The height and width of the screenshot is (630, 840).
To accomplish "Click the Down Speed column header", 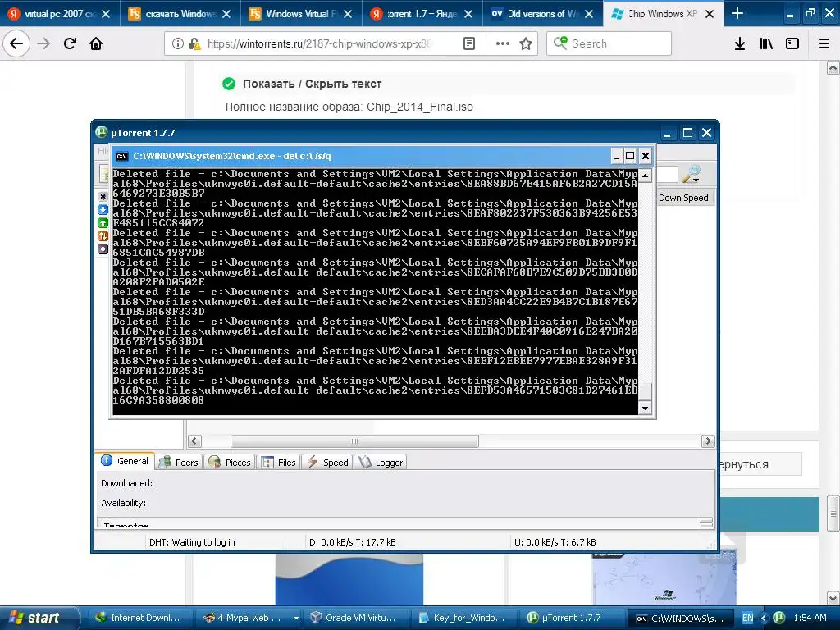I will pos(683,198).
